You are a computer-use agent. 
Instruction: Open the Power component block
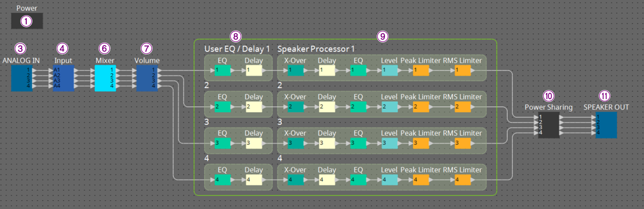tap(27, 21)
